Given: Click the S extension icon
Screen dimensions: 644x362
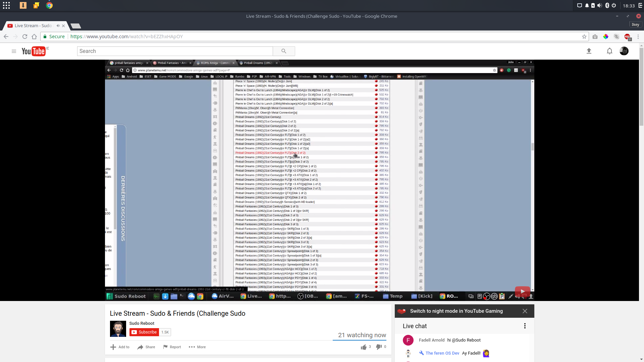Looking at the screenshot, I should point(616,37).
